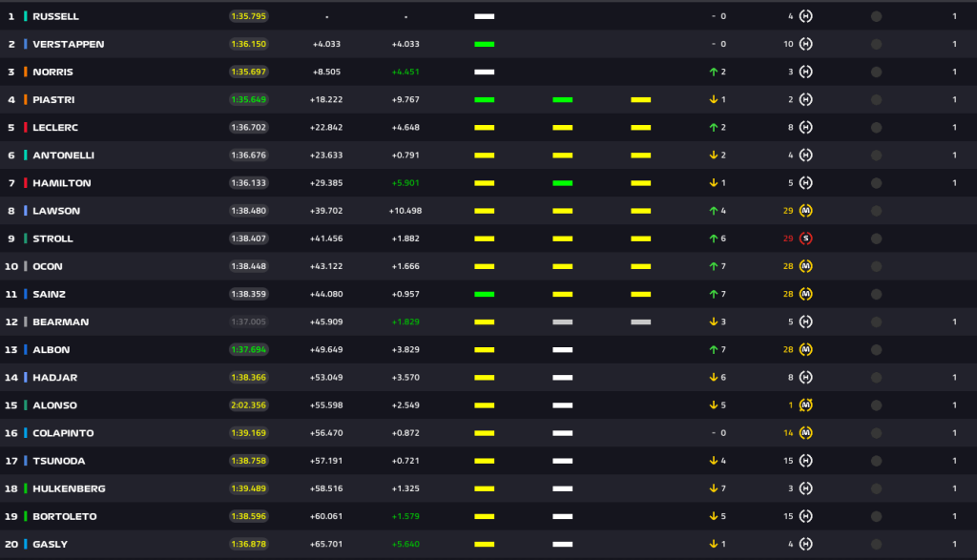The image size is (977, 560).
Task: Click Colapinto's medium tyre icon
Action: [805, 433]
